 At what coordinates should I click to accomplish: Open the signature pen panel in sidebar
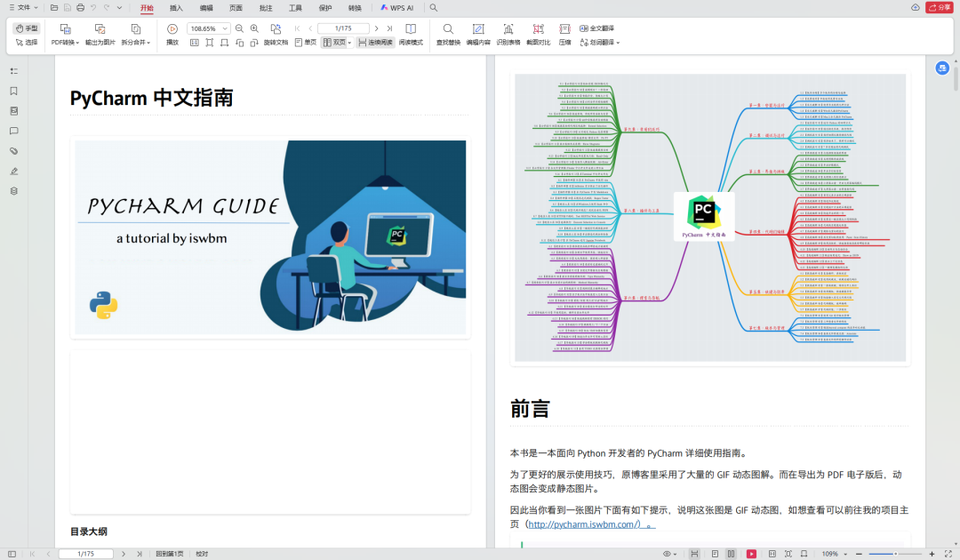point(14,171)
